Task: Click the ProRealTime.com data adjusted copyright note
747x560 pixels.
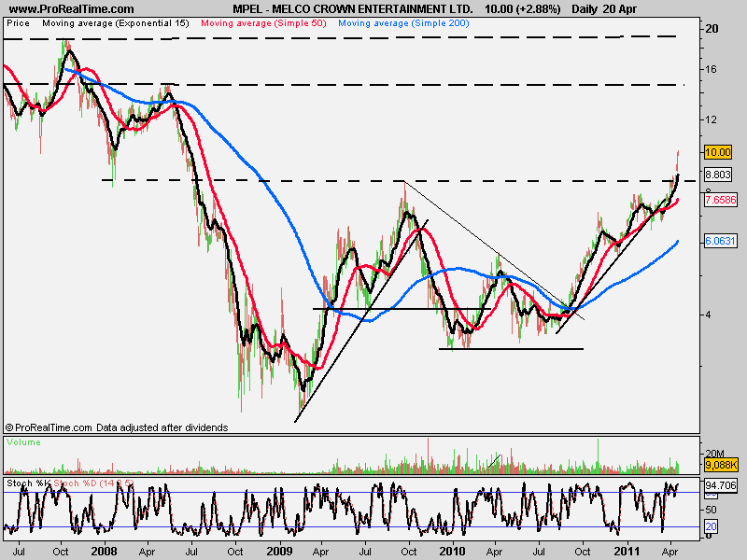Action: point(117,427)
